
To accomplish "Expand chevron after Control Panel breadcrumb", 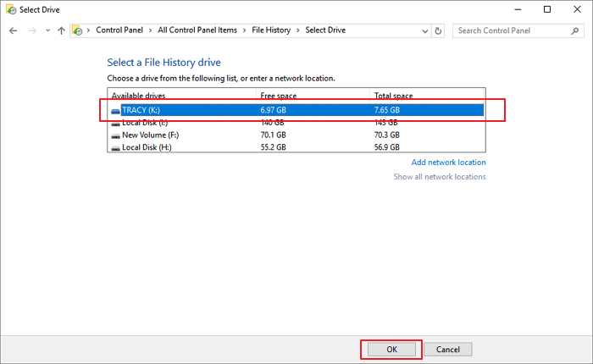I will 150,30.
